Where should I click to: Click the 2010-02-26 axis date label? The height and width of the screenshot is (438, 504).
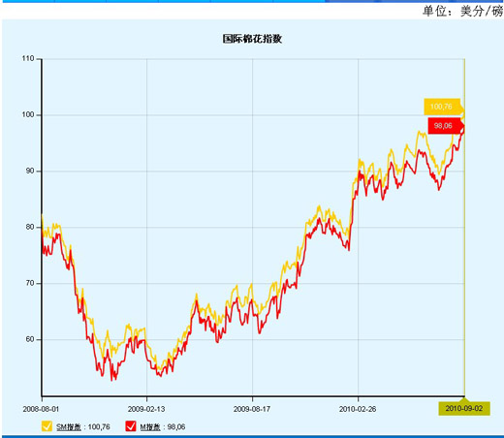(x=358, y=409)
